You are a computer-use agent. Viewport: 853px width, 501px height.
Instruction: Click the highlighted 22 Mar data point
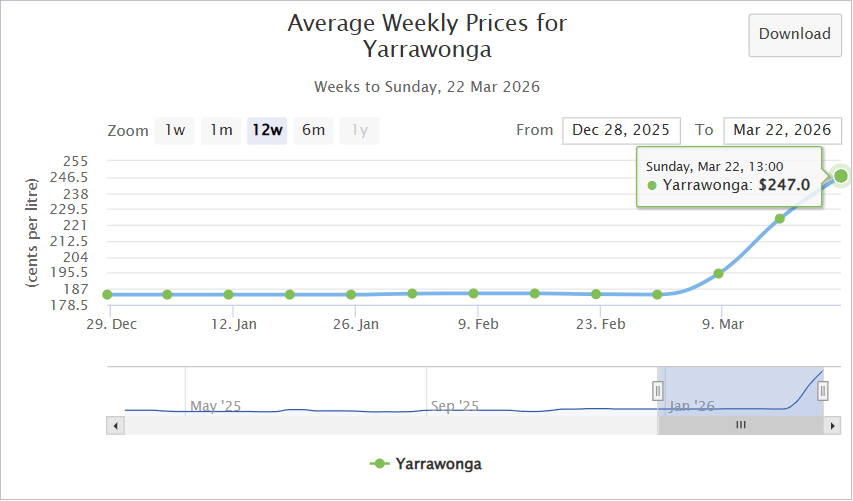(841, 176)
